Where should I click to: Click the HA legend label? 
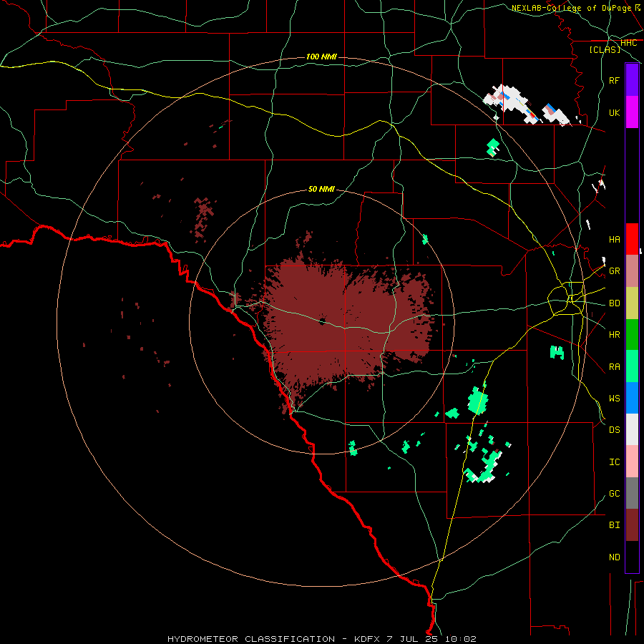tap(615, 240)
